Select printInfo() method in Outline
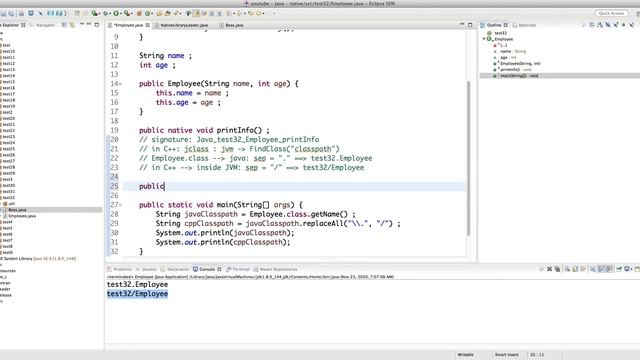The width and height of the screenshot is (640, 360). coord(516,70)
